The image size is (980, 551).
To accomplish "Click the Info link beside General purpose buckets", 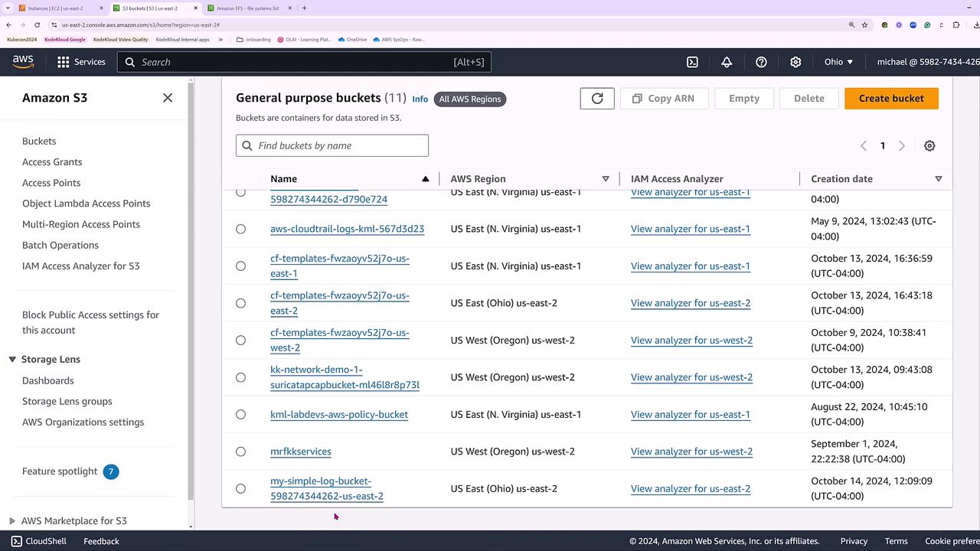I will pyautogui.click(x=420, y=99).
